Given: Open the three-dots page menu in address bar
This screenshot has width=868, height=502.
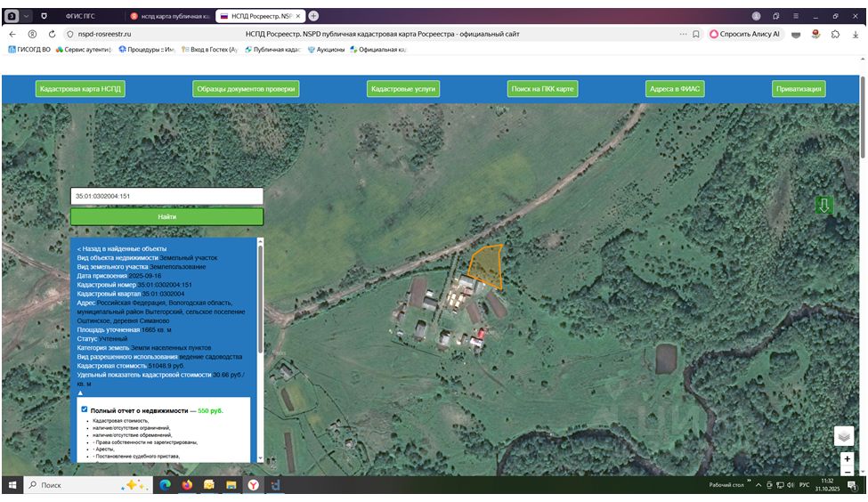Looking at the screenshot, I should (x=683, y=34).
